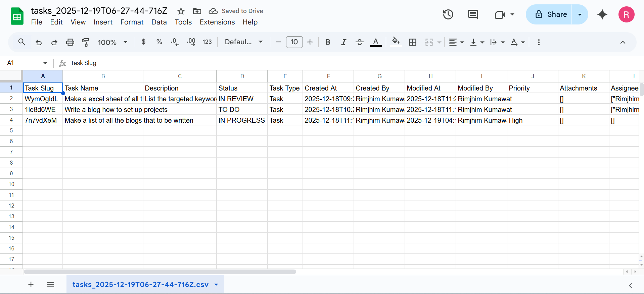Open the Format menu

(132, 22)
